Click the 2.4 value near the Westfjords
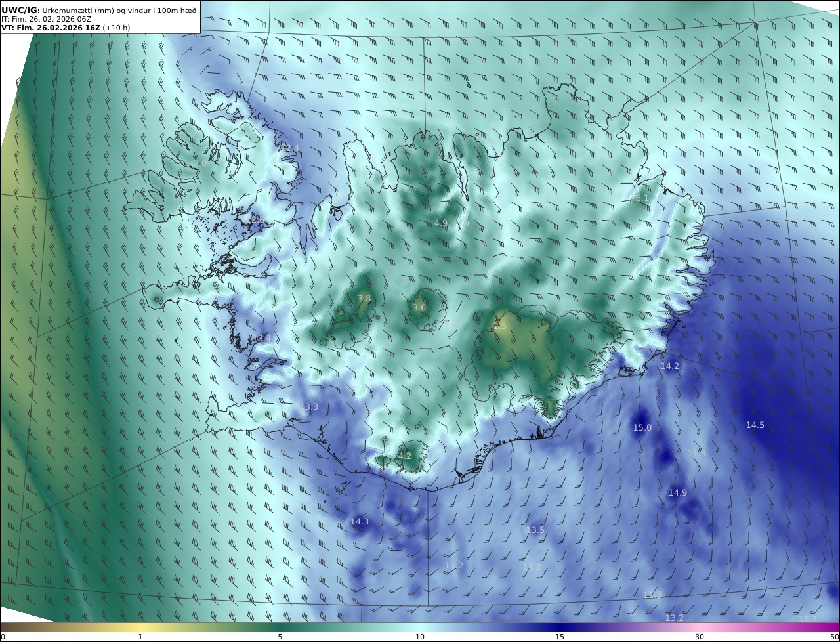The width and height of the screenshot is (840, 642). pos(291,148)
